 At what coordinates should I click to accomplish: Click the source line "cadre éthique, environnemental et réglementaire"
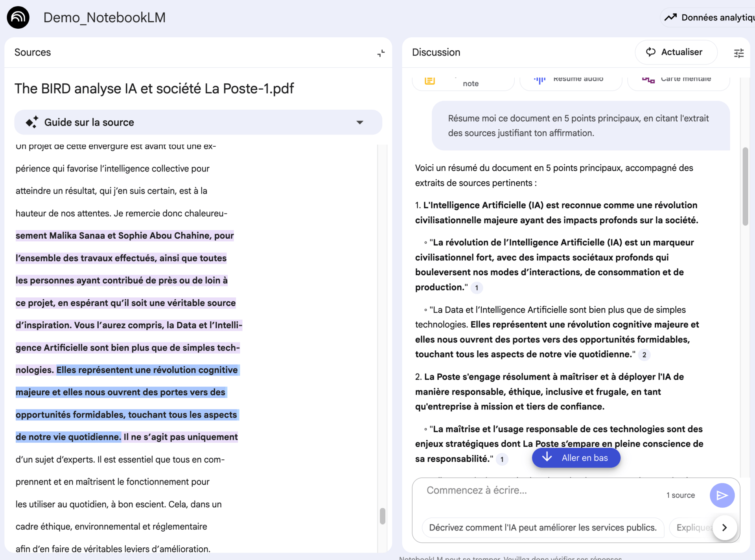tap(111, 527)
